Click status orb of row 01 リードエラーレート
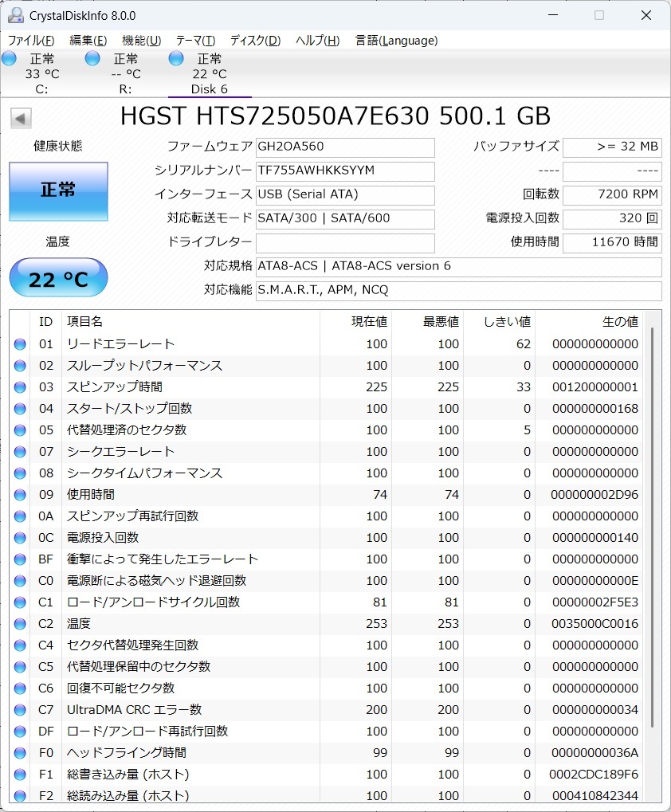Viewport: 671px width, 812px height. point(20,344)
